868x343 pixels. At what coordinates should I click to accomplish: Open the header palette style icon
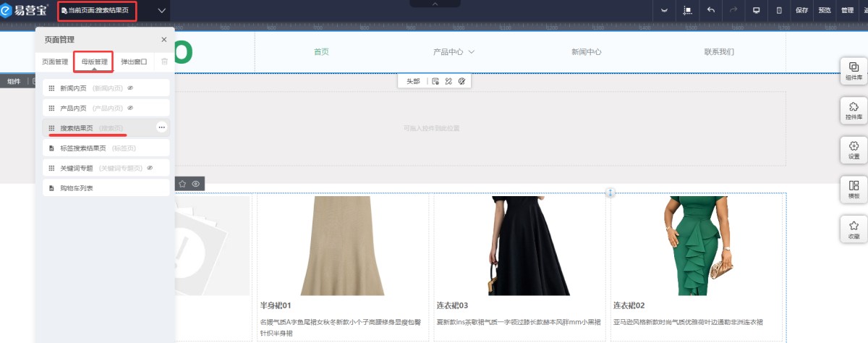click(x=461, y=82)
